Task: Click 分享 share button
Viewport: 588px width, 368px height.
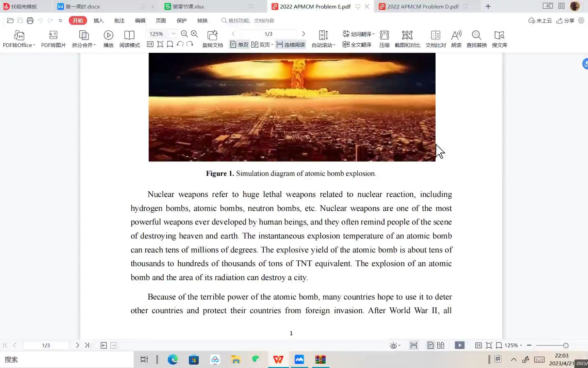Action: 565,20
